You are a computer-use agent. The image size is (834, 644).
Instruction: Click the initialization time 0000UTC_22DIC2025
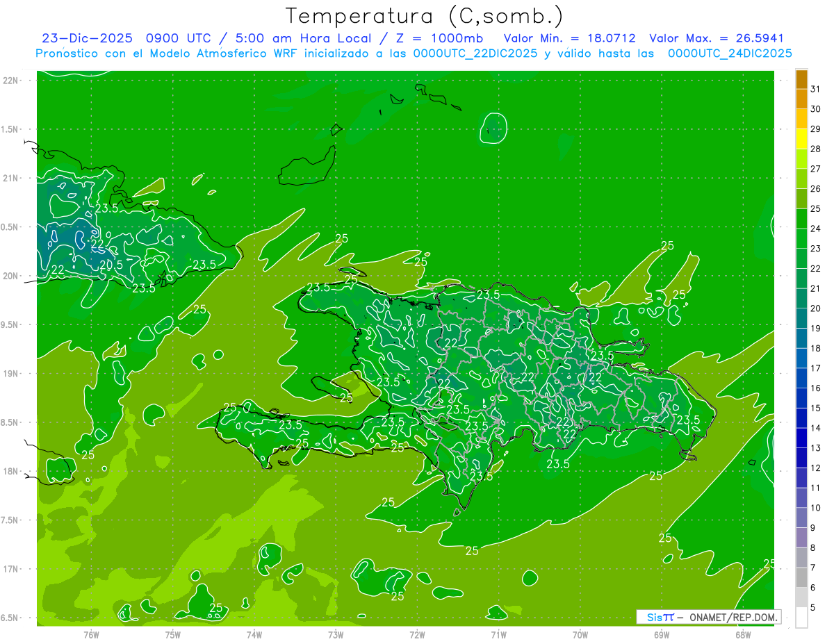(475, 53)
